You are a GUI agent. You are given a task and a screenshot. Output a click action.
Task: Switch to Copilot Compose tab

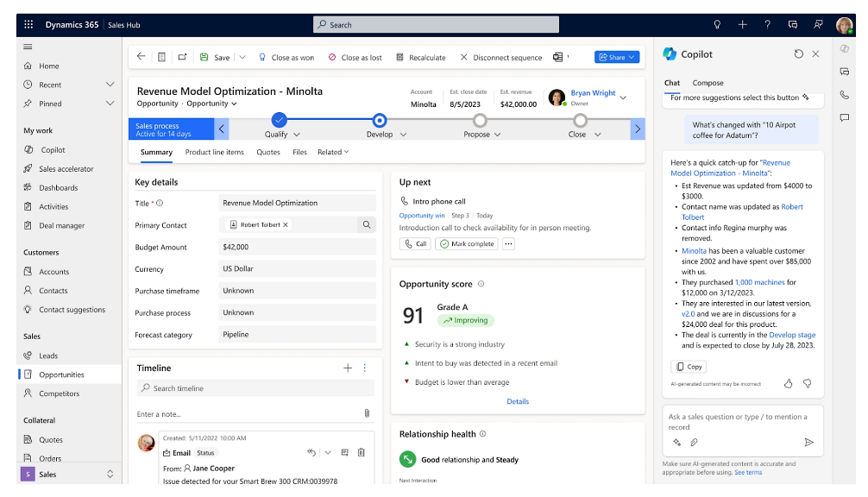coord(708,83)
